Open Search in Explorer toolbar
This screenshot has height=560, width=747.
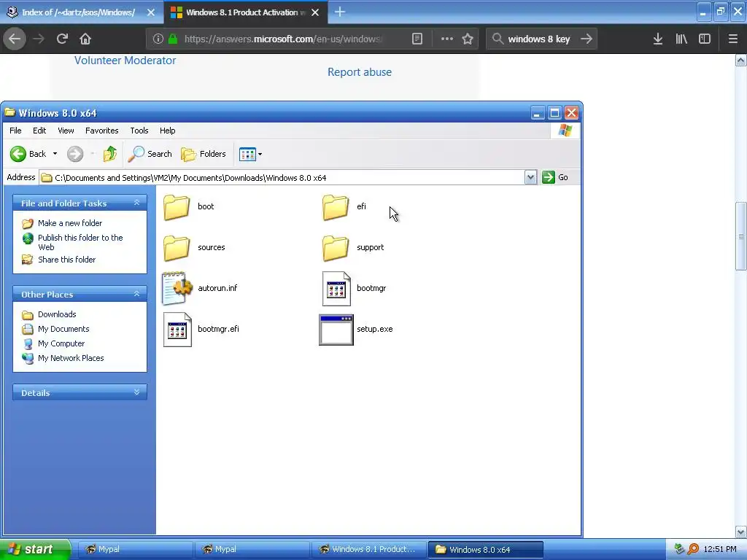[150, 154]
